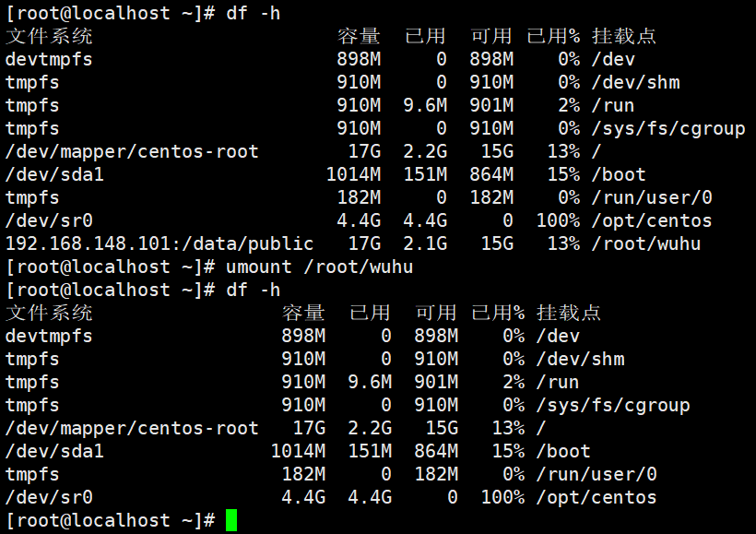
Task: Select /opt/centos mount point in the listing after umount
Action: tap(597, 497)
